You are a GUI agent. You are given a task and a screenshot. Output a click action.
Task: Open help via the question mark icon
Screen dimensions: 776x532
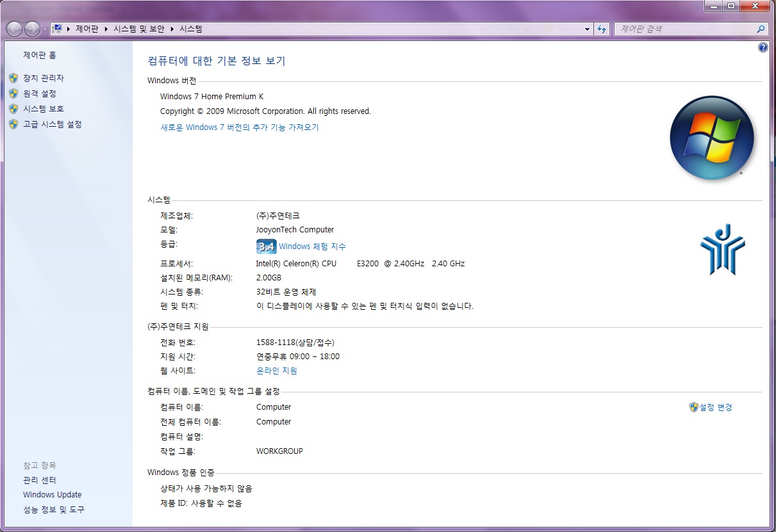coord(763,47)
